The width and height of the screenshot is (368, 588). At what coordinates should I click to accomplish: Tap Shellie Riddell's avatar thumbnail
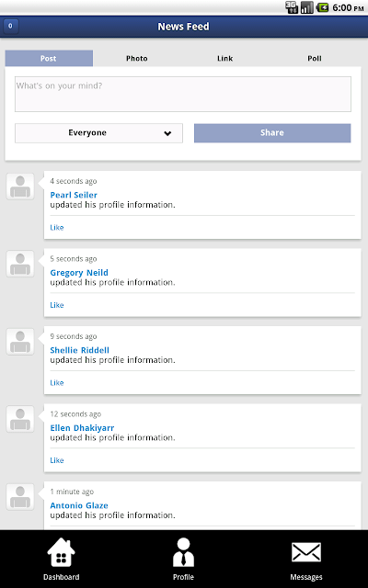(x=20, y=342)
